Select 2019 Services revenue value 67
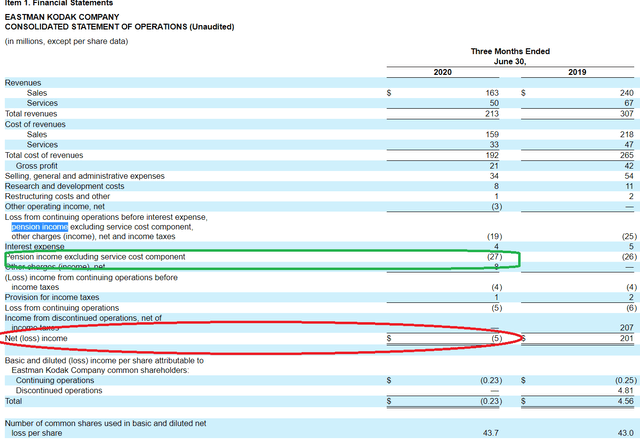 tap(629, 103)
